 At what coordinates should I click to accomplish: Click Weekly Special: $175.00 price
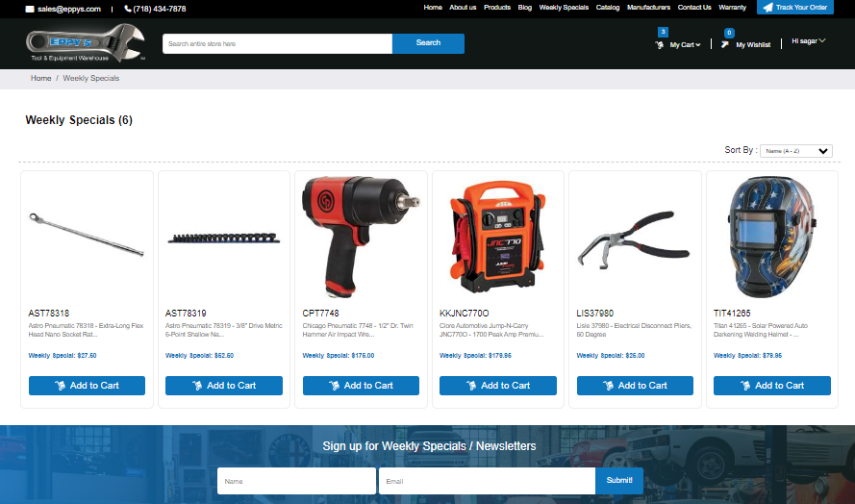339,356
